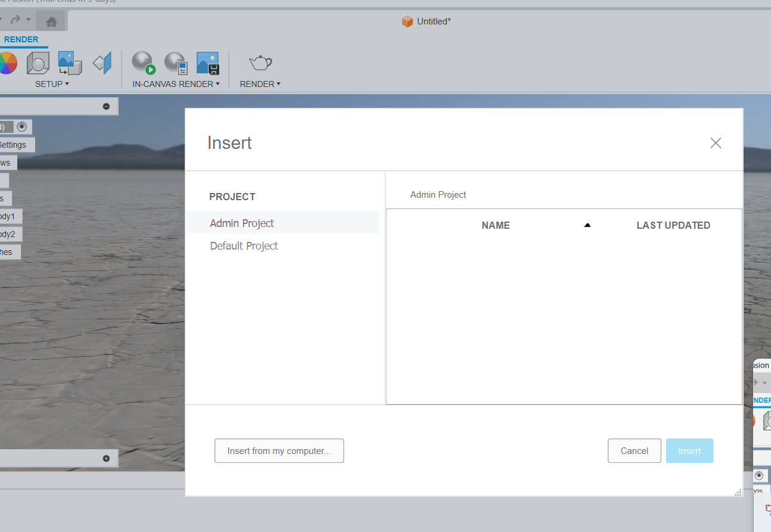The height and width of the screenshot is (532, 771).
Task: Activate the root component radio button
Action: pyautogui.click(x=22, y=126)
